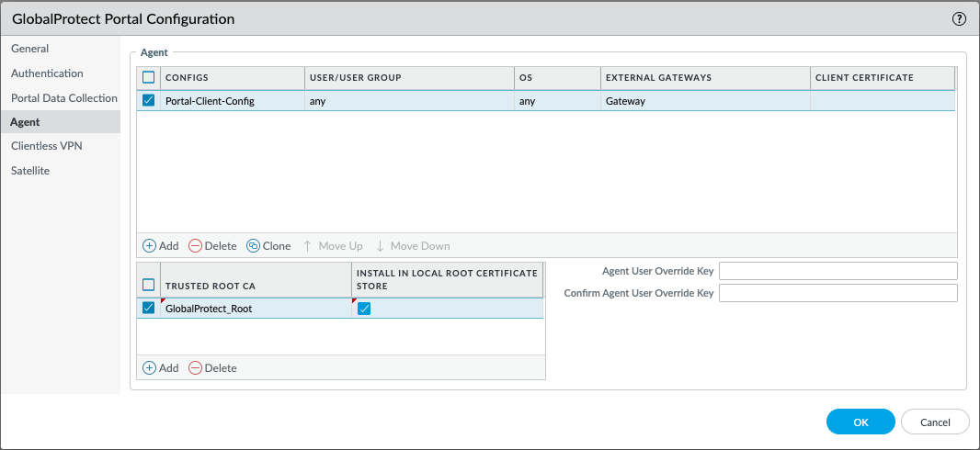Toggle select-all checkbox in Trusted Root CA header
Viewport: 980px width, 450px height.
[x=149, y=285]
